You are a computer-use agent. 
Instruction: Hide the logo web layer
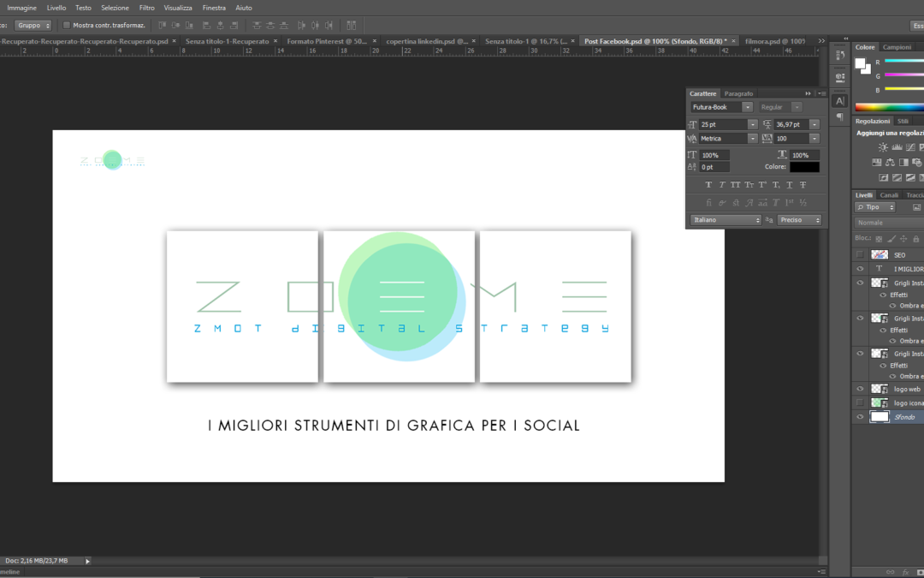tap(860, 389)
